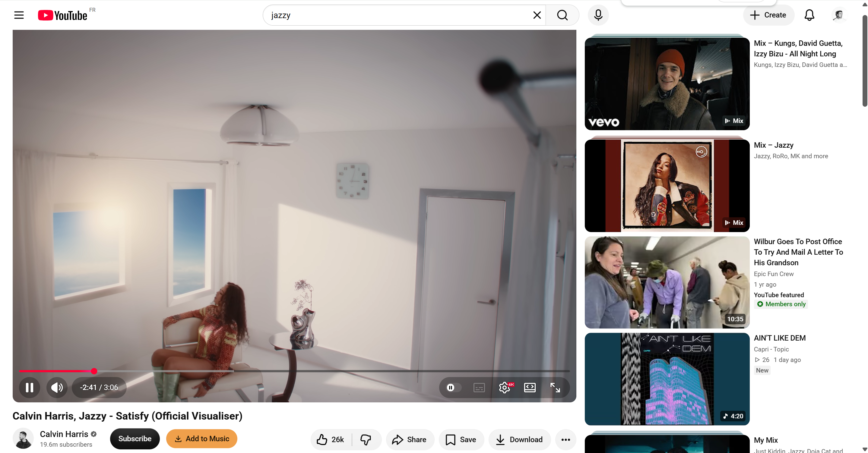This screenshot has height=453, width=868.
Task: Like the video (26k)
Action: coord(331,439)
